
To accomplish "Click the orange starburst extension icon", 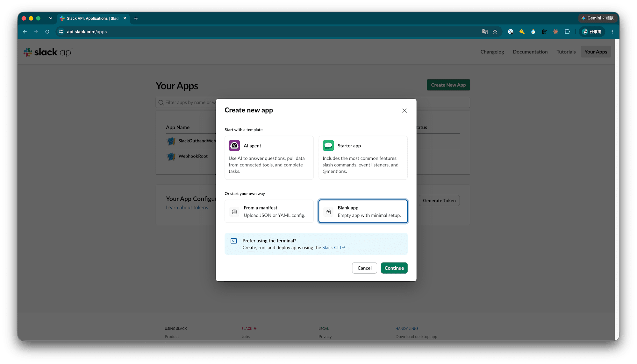I will click(556, 31).
